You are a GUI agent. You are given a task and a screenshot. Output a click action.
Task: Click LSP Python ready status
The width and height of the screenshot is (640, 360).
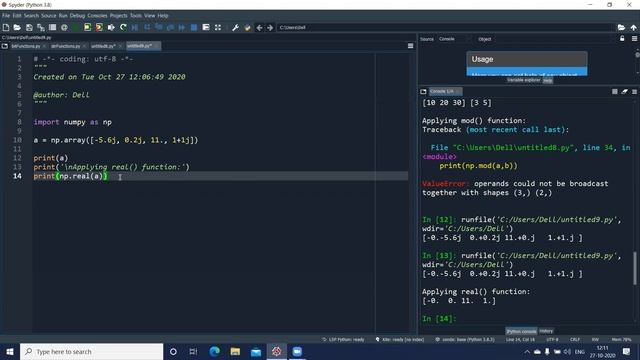pos(343,340)
